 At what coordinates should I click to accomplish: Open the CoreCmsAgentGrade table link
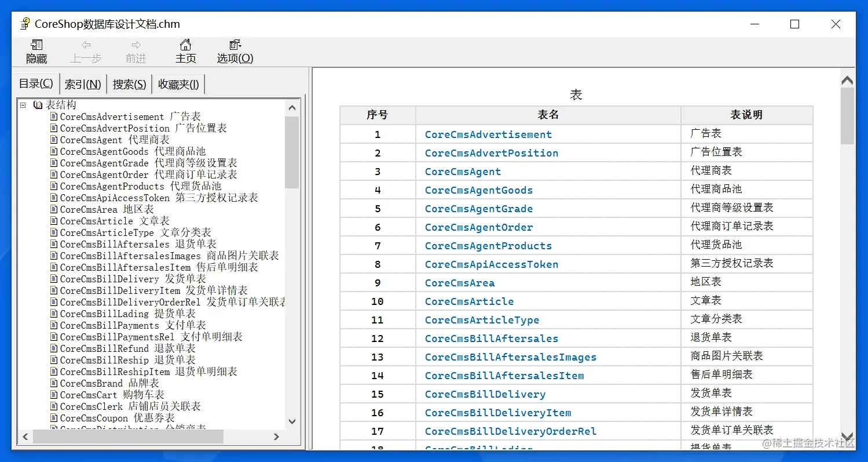point(479,209)
